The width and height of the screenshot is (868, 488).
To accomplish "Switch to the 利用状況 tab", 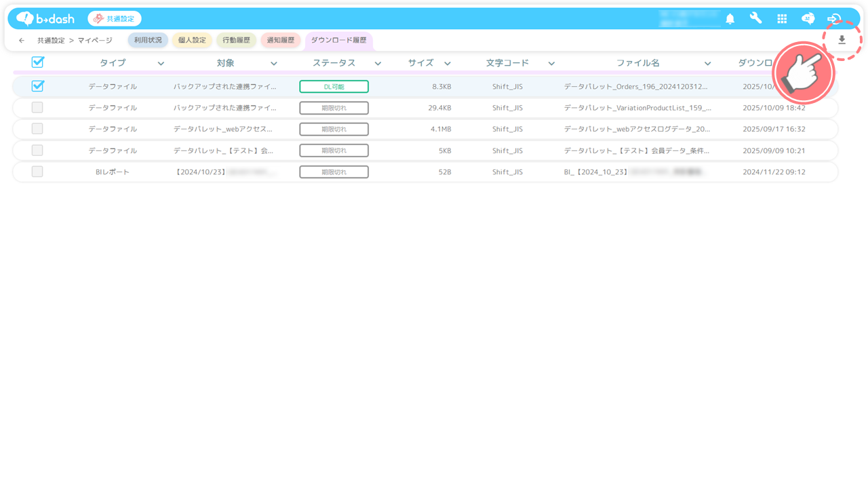I will tap(148, 41).
